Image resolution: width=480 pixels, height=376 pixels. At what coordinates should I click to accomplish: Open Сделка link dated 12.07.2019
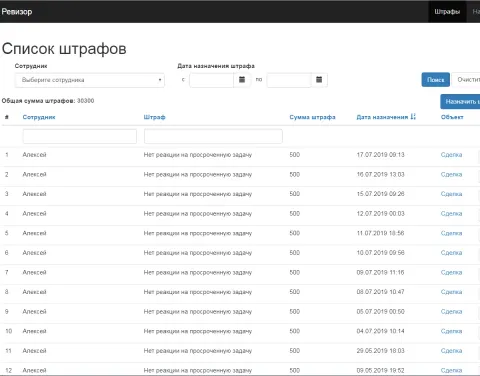point(451,214)
